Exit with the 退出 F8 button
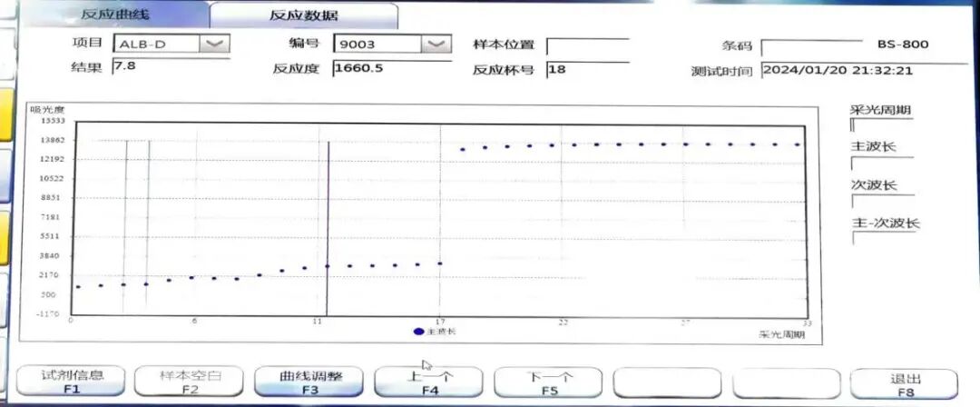Viewport: 980px width, 407px height. pyautogui.click(x=905, y=382)
